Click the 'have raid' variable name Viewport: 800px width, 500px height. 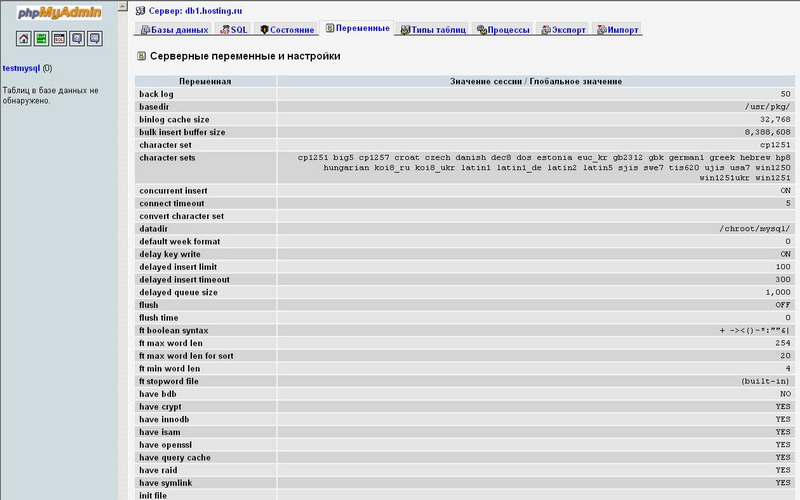point(158,471)
